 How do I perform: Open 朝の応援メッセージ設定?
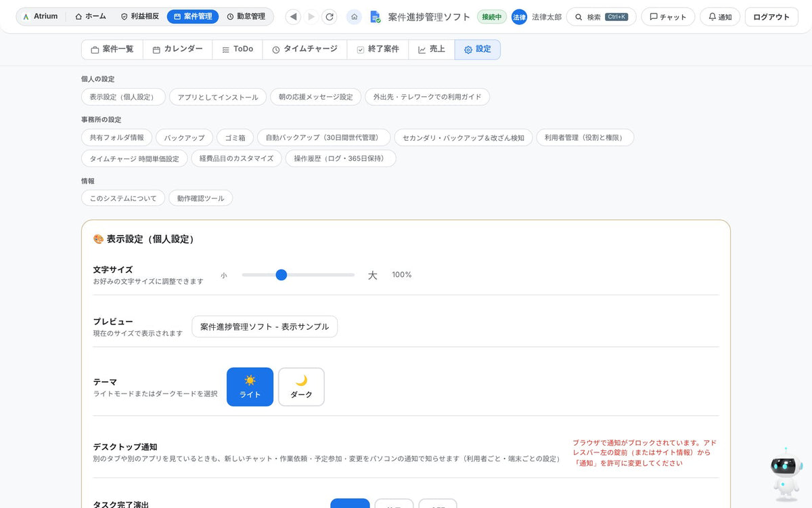coord(316,97)
